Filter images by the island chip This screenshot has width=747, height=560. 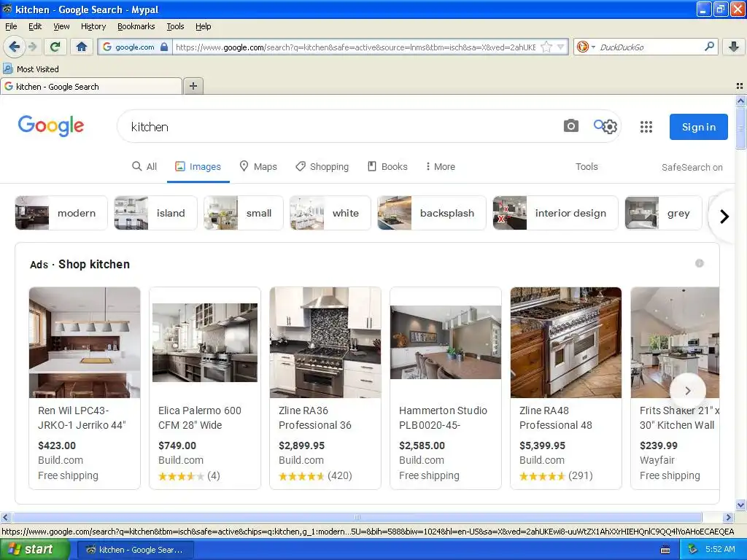(155, 213)
